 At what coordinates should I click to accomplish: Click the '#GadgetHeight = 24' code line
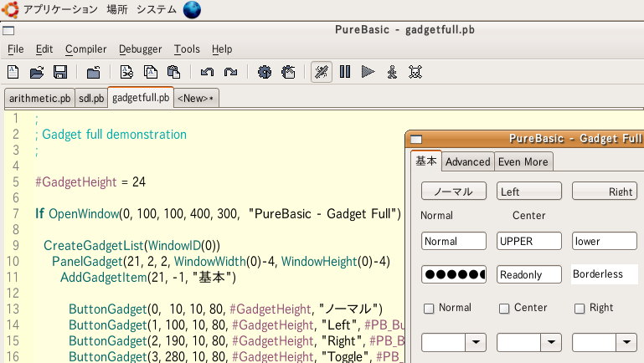point(90,182)
